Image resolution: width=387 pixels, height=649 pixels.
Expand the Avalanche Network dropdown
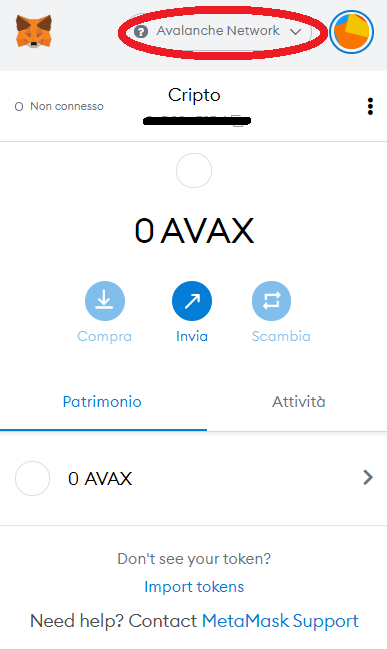click(218, 31)
